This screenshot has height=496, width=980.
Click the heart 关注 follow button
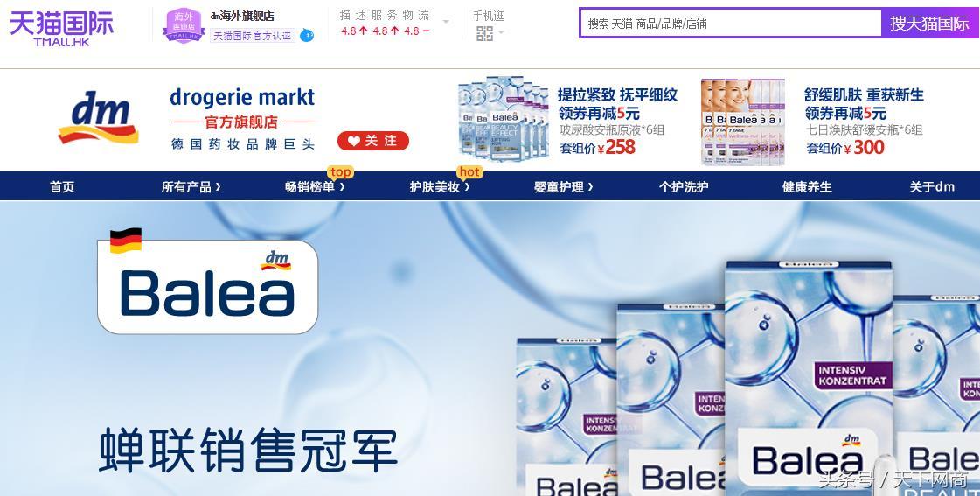[x=373, y=141]
